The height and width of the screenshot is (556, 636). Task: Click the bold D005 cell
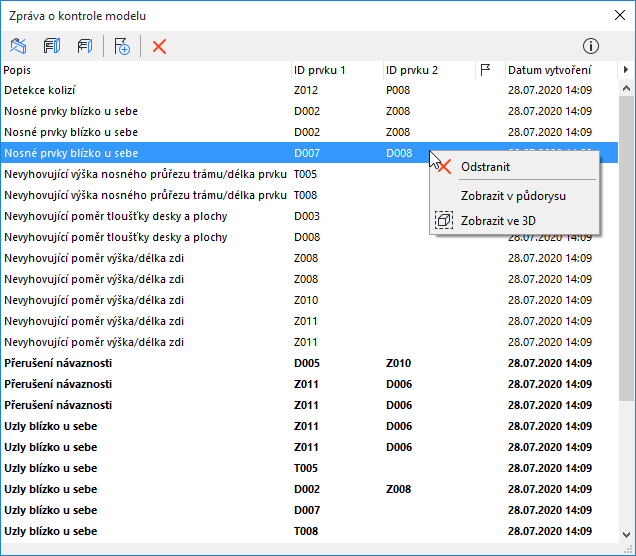tap(307, 363)
